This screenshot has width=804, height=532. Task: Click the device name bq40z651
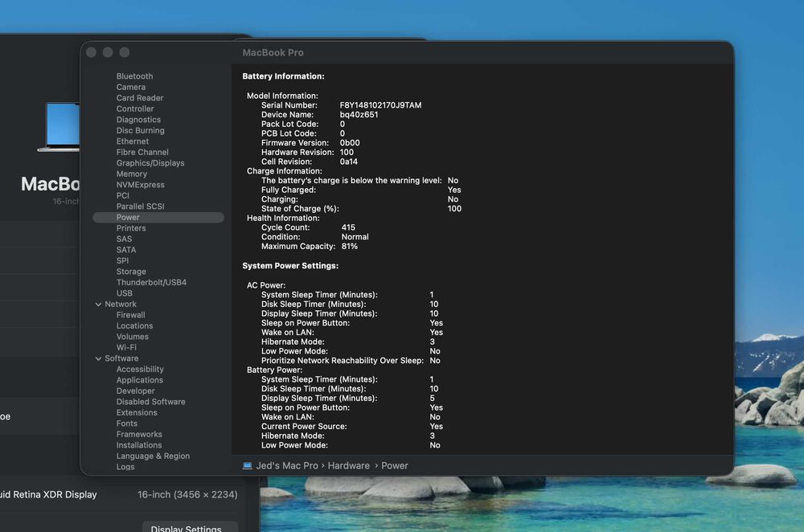click(359, 115)
